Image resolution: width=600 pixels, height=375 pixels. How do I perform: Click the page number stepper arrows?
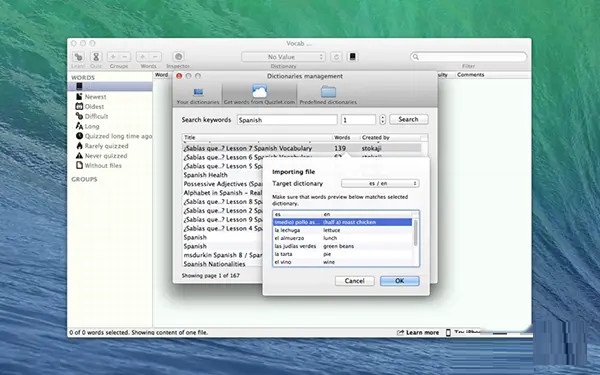[382, 120]
